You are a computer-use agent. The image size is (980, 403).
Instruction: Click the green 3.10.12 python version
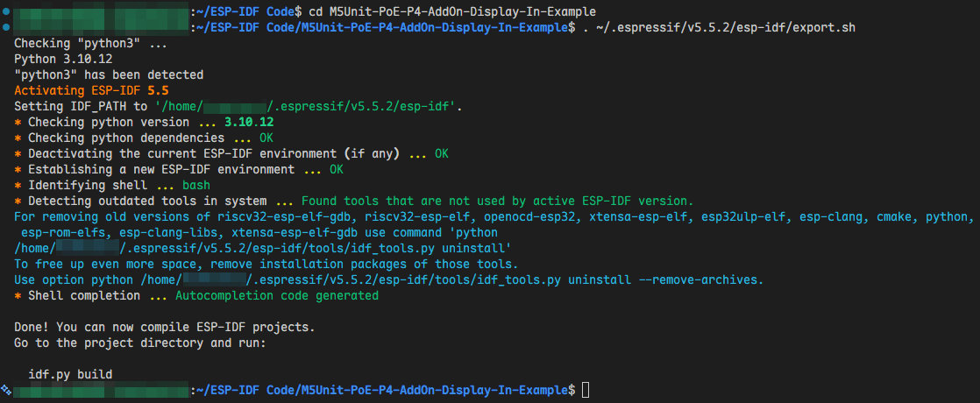tap(249, 122)
